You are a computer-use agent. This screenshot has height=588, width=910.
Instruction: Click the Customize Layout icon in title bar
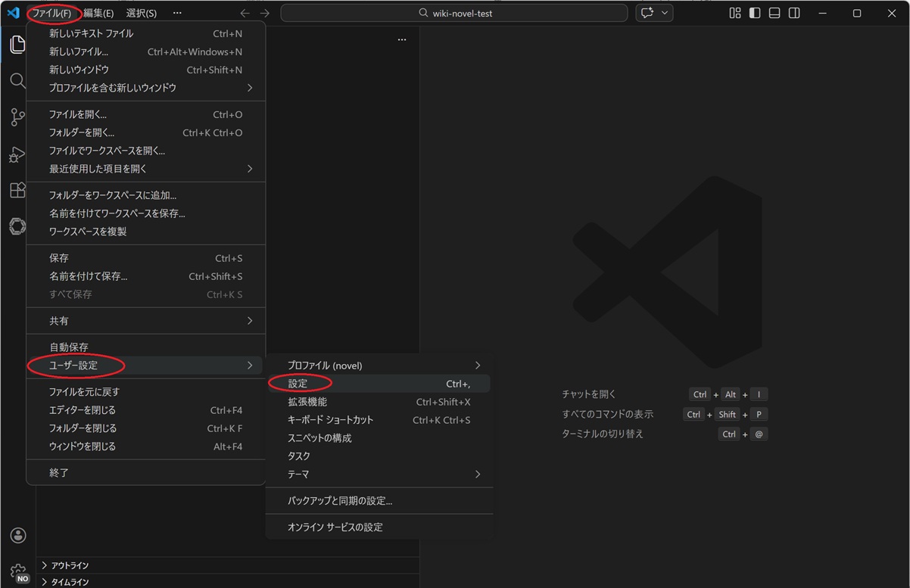734,13
